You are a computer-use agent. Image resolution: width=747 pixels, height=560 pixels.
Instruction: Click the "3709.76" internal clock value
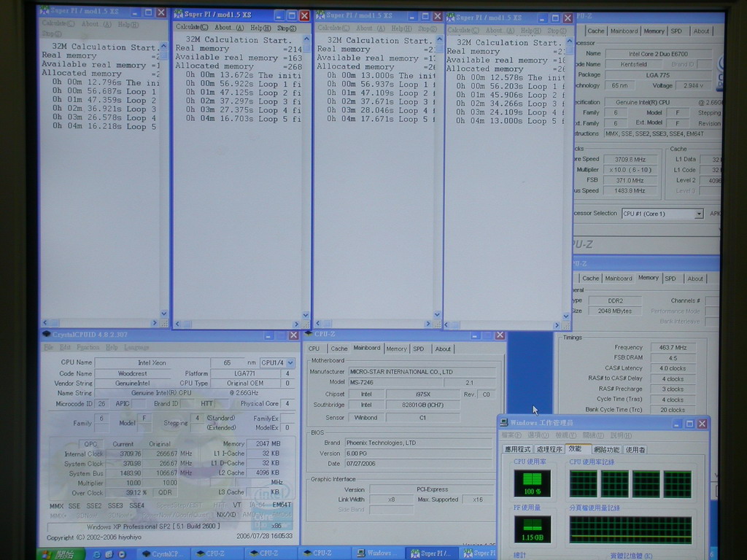pyautogui.click(x=124, y=454)
